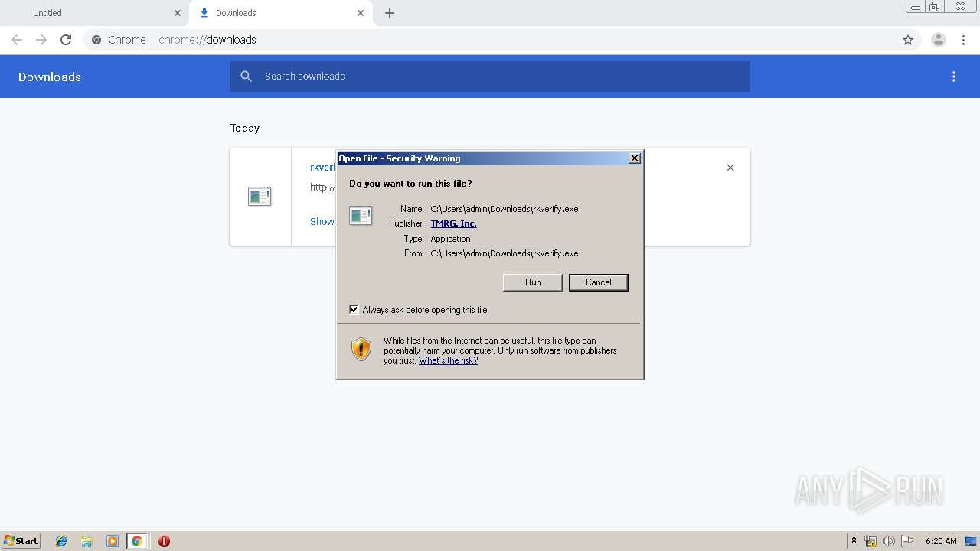Click the application icon in security dialog
Screen dimensions: 980x551
(361, 216)
